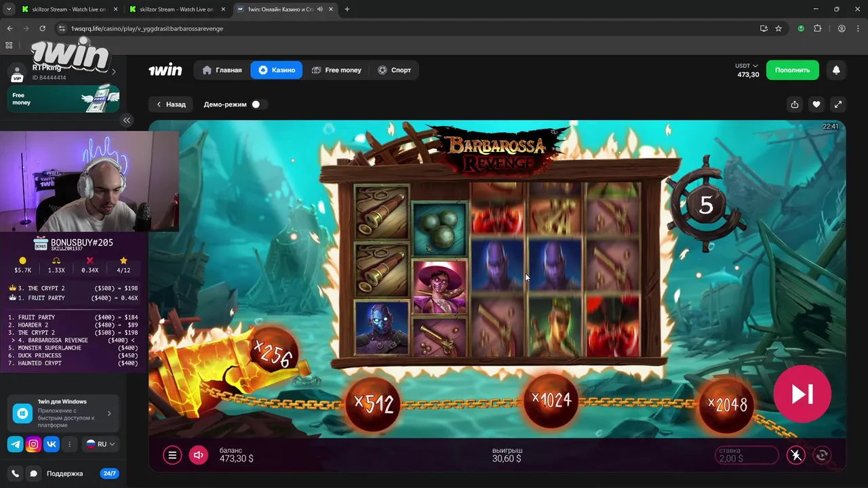
Task: Close the first skillzor Stream tab
Action: [115, 9]
